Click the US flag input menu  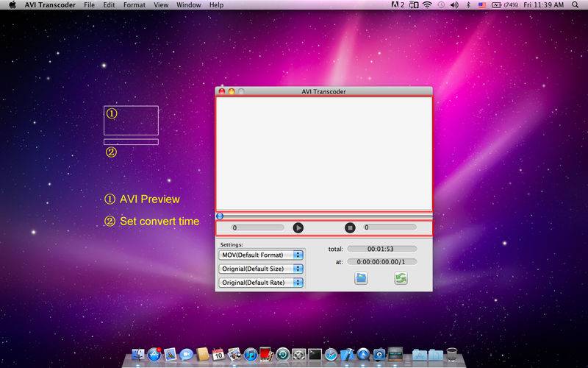(482, 5)
